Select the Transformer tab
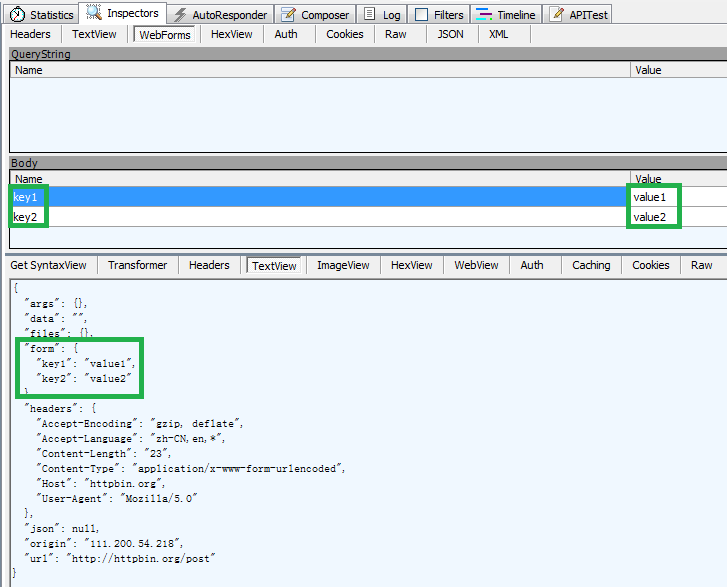 pos(137,265)
